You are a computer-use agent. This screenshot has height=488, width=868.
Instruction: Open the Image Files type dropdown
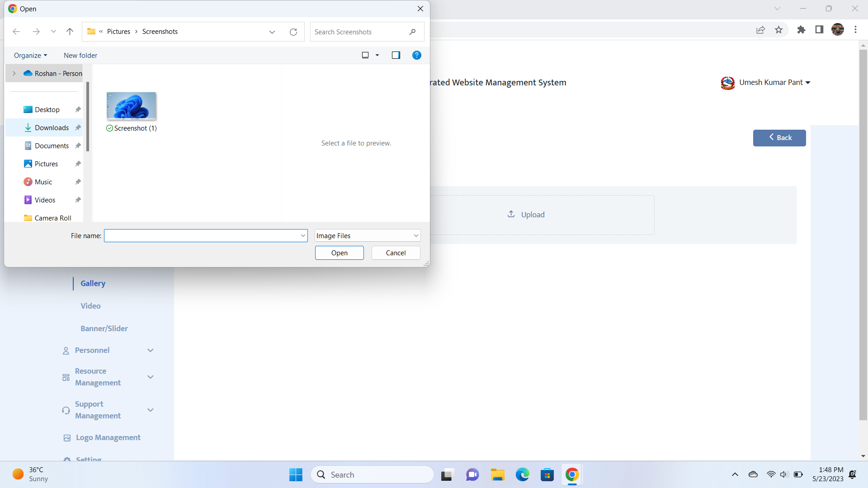coord(368,235)
